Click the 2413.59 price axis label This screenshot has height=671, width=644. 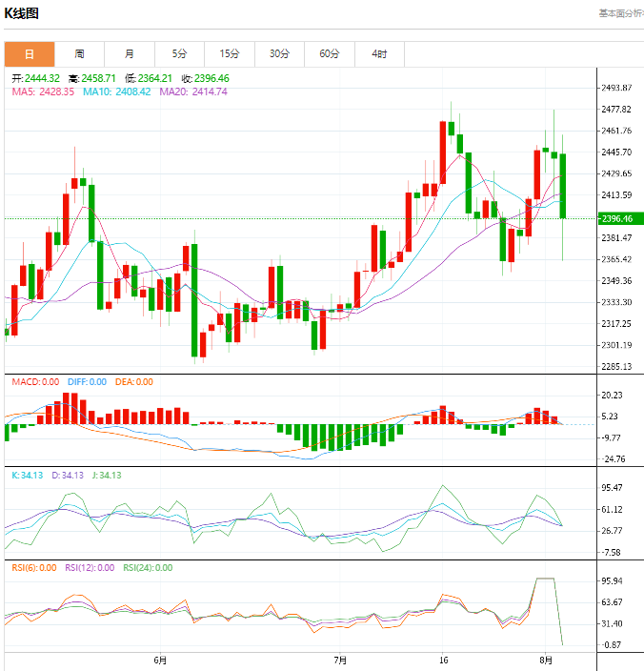616,194
